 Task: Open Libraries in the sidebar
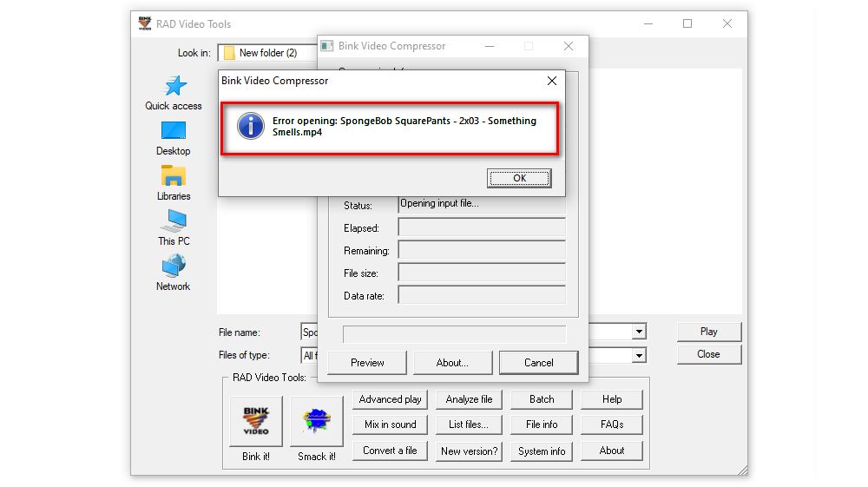(174, 183)
